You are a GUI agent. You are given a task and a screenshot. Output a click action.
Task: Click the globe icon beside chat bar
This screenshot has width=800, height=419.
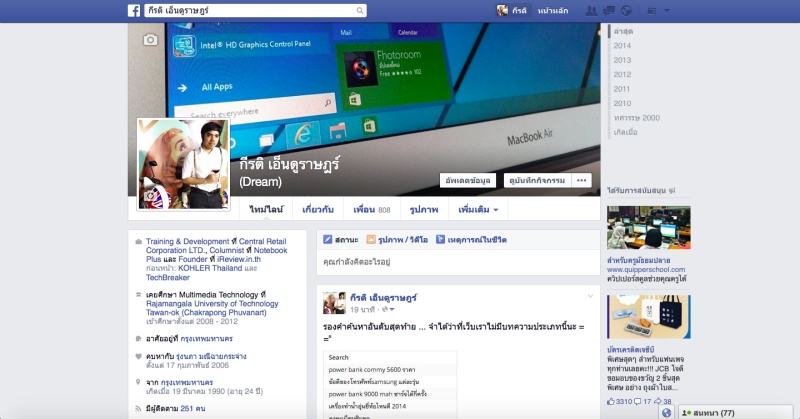(666, 413)
